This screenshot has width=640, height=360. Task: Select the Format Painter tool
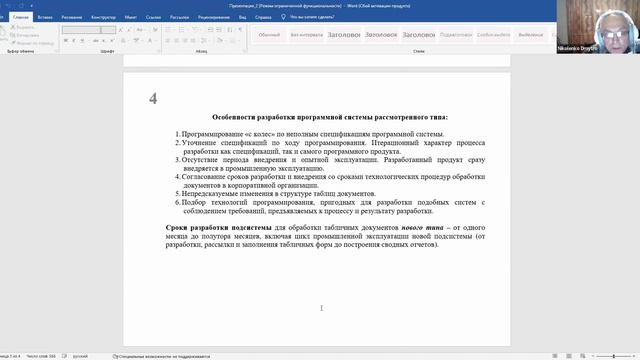click(x=33, y=43)
